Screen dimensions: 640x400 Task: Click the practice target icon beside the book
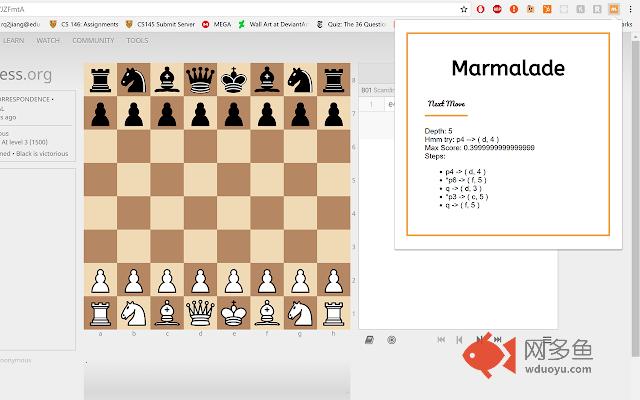click(x=391, y=340)
